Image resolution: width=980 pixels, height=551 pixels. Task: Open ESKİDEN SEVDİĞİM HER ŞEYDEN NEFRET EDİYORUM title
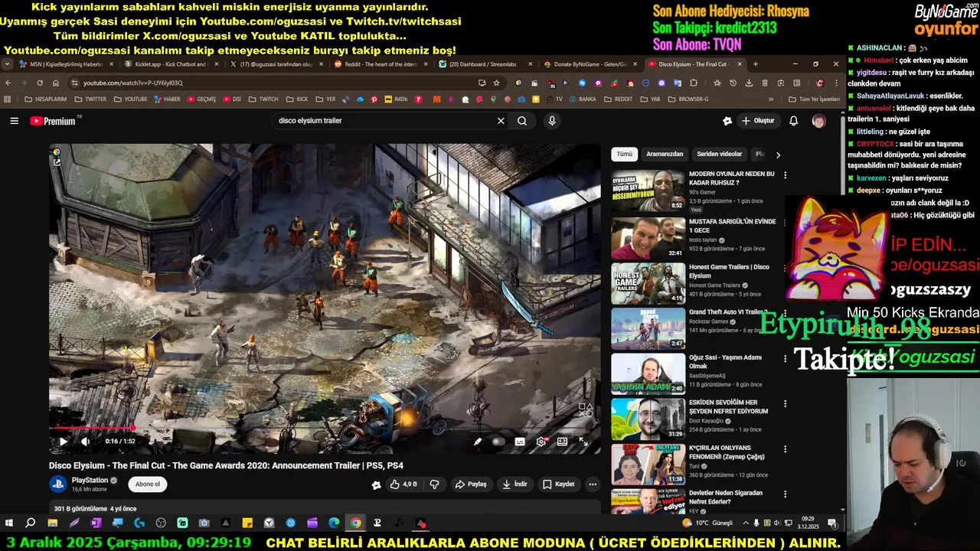[728, 406]
